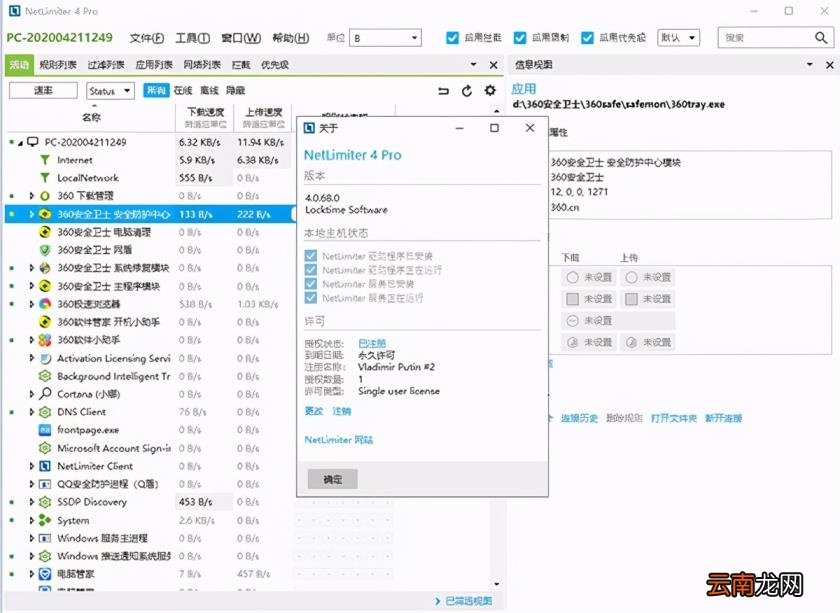Click the 注销 link in license section
The height and width of the screenshot is (613, 840).
point(341,412)
